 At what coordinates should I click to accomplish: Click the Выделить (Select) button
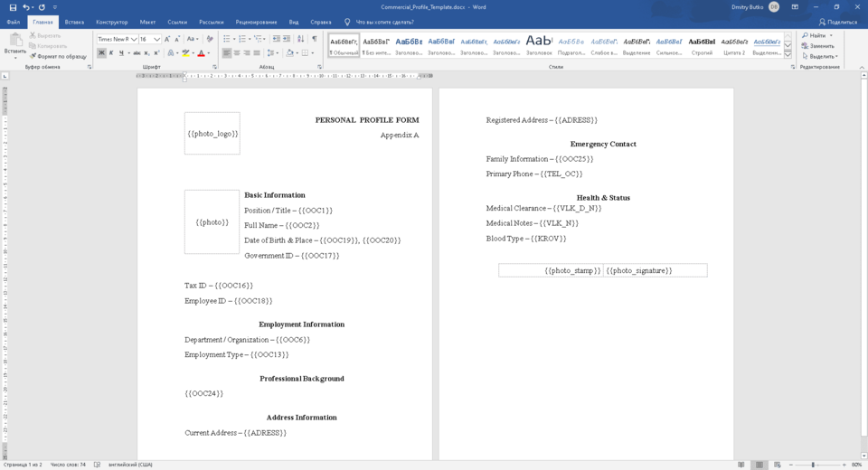click(x=820, y=56)
